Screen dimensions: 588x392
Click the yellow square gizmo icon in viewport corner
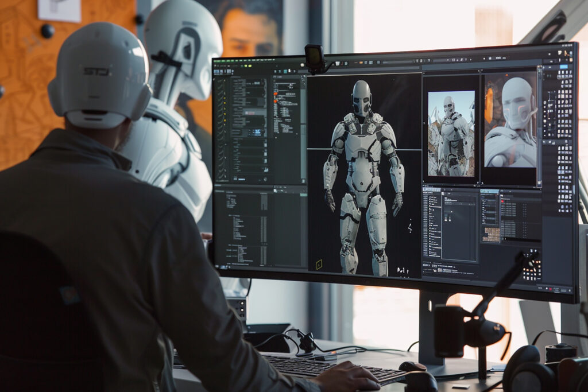[319, 264]
